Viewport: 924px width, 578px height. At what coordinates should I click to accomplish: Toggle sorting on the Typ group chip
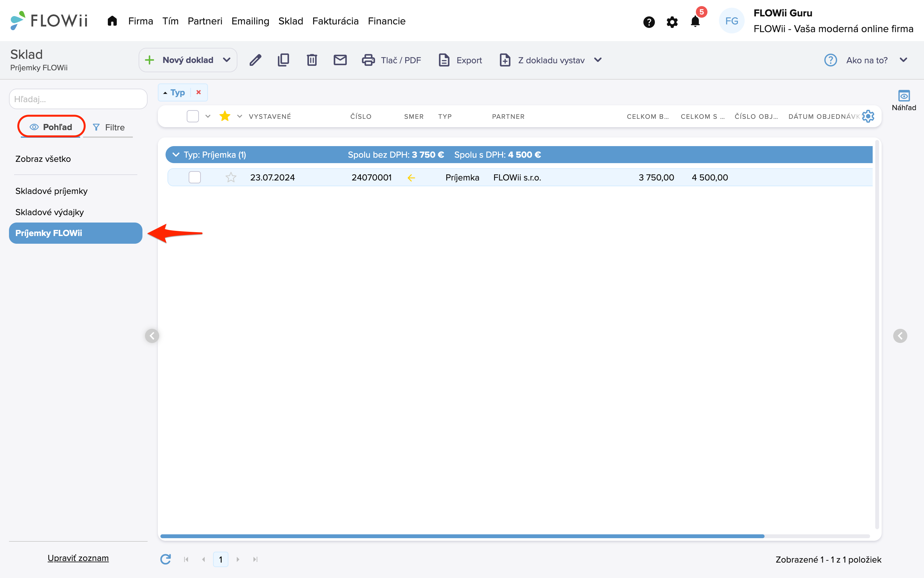174,92
